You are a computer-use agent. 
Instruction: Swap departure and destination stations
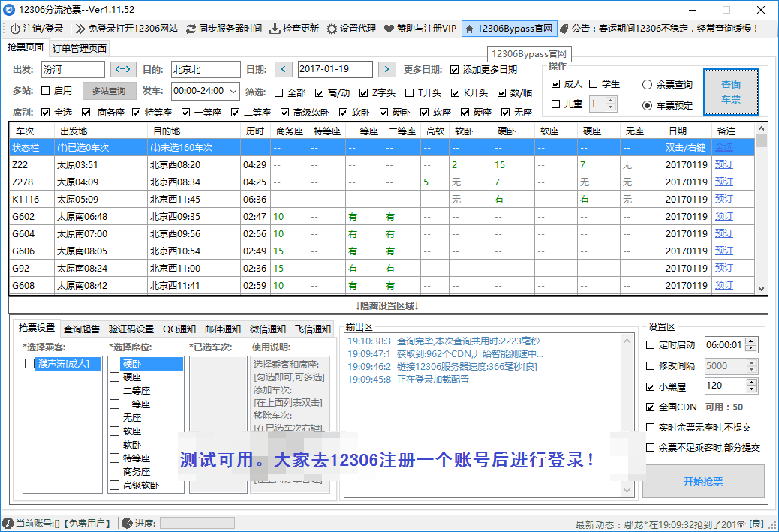point(123,69)
